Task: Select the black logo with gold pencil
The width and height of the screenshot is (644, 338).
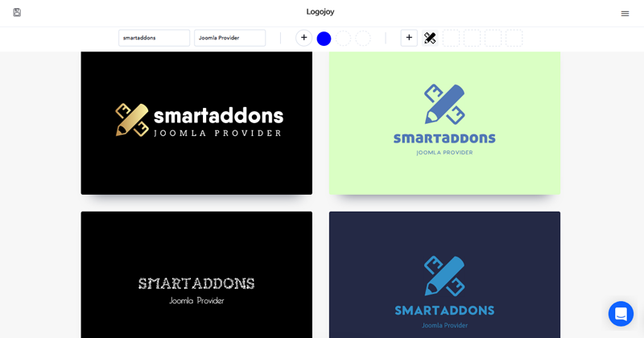Action: pos(196,123)
